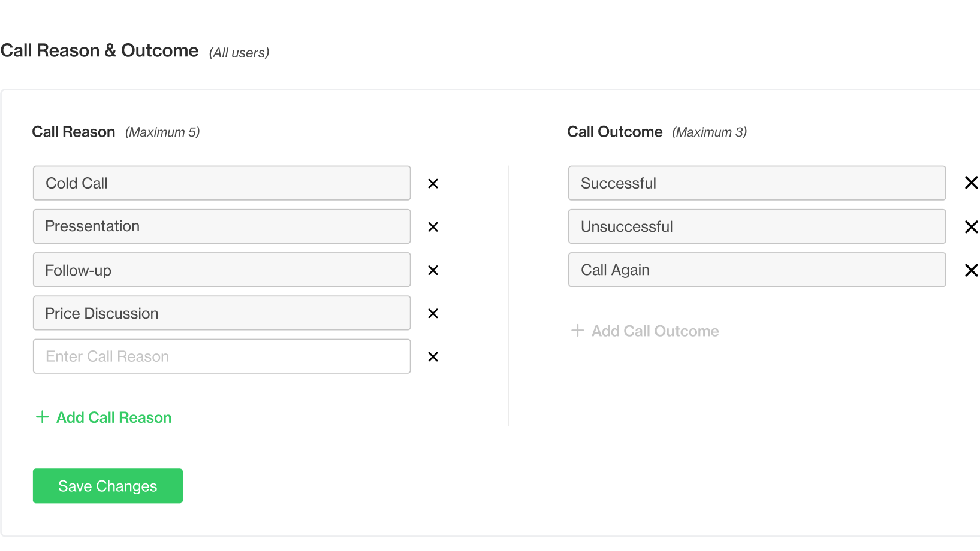The height and width of the screenshot is (551, 980).
Task: Select the Price Discussion input field
Action: coord(221,313)
